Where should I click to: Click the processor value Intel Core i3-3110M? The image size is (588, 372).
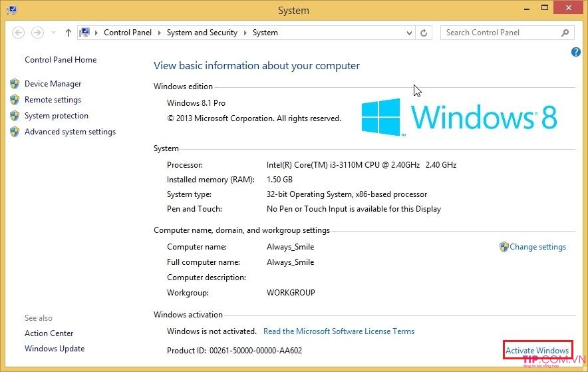click(361, 164)
